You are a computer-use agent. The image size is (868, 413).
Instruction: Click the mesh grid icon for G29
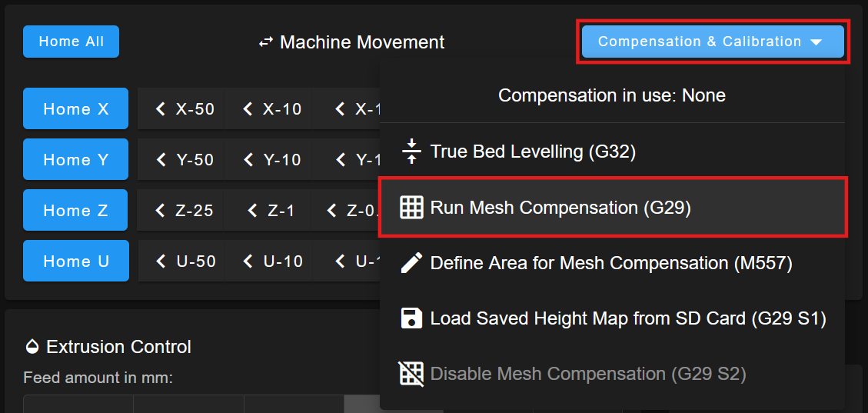411,208
